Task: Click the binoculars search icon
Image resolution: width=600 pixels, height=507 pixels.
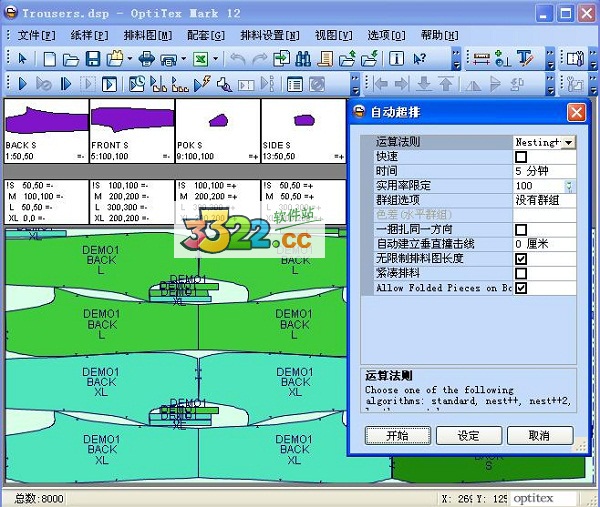Action: [x=303, y=59]
